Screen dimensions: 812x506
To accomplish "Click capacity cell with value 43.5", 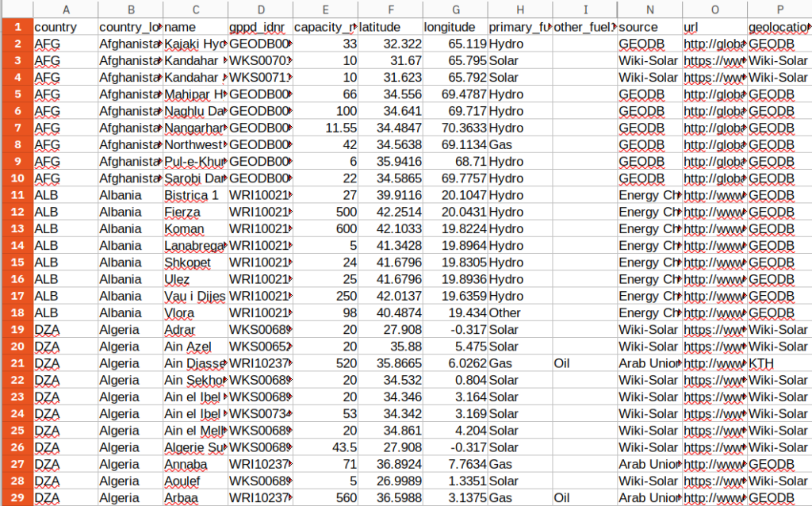I will (325, 447).
